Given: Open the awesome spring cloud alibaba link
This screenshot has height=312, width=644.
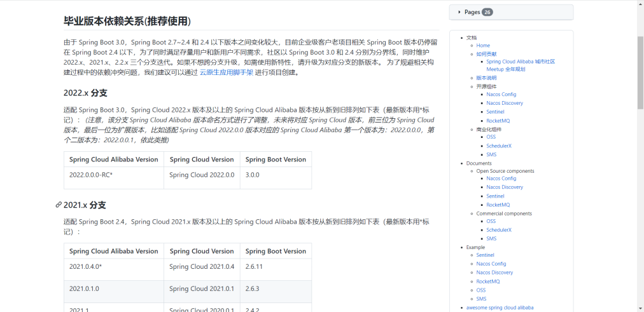Looking at the screenshot, I should pyautogui.click(x=500, y=308).
